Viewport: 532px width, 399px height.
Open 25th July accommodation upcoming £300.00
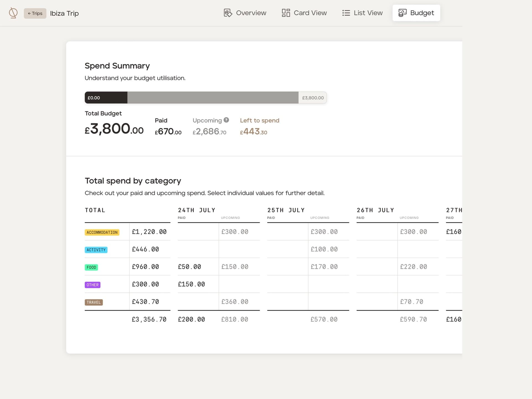click(x=324, y=232)
